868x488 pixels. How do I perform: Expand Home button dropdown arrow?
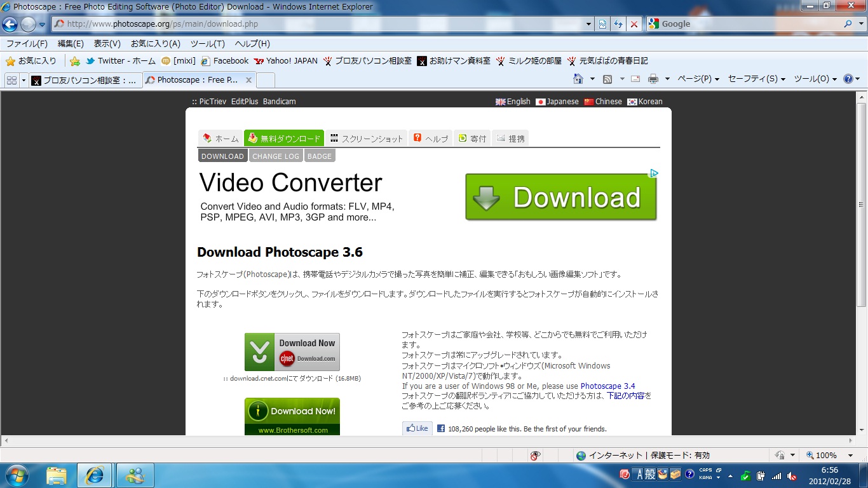592,79
